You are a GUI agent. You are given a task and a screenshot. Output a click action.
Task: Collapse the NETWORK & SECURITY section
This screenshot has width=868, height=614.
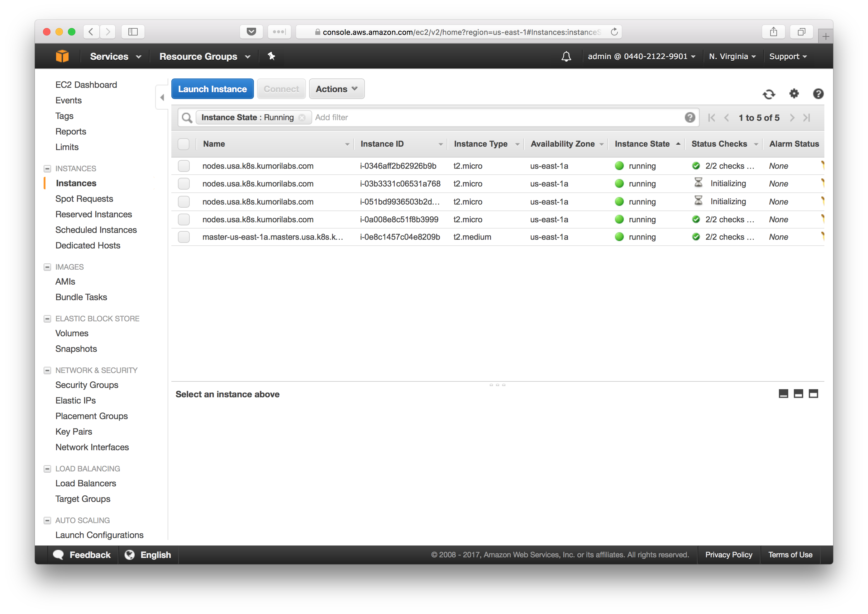47,371
